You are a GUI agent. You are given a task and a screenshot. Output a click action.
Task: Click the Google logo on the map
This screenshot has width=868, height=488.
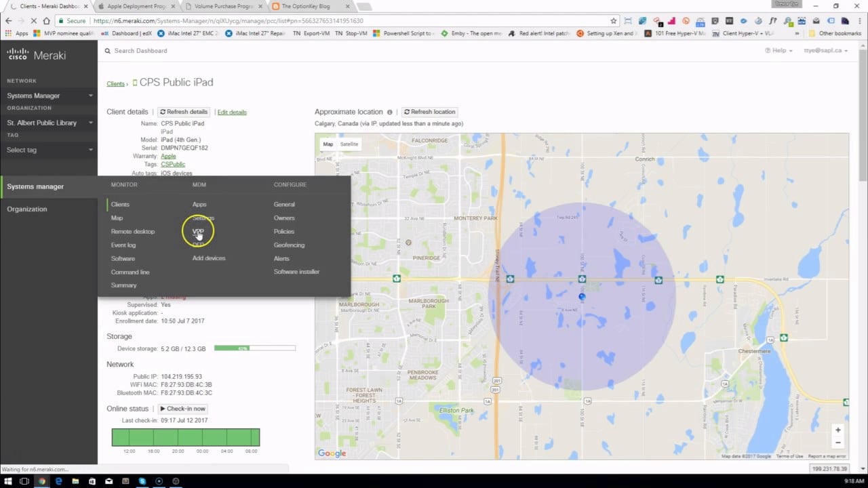point(332,453)
